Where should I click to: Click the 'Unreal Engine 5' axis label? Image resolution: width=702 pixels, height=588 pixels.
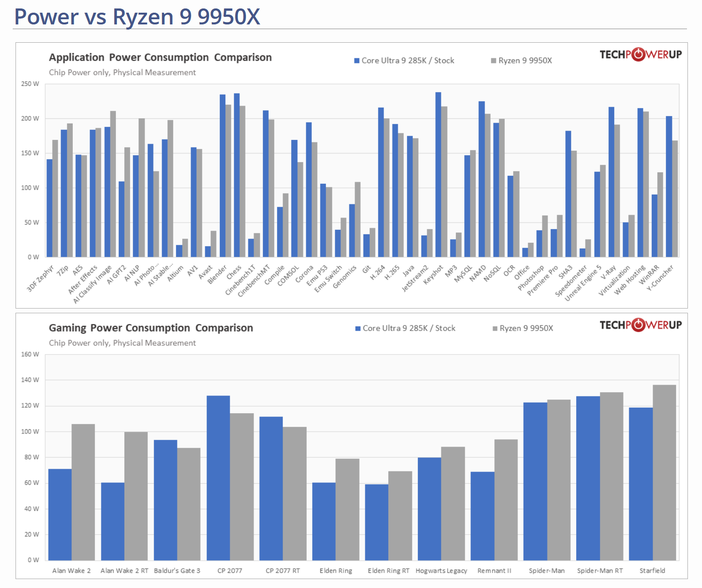(583, 283)
